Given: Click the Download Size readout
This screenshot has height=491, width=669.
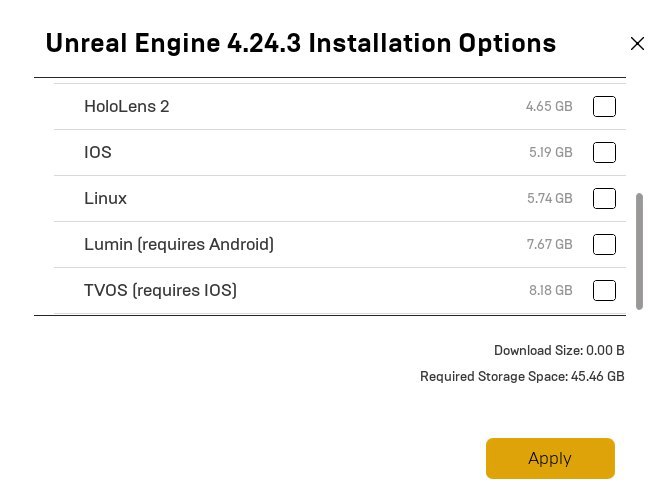Looking at the screenshot, I should [x=559, y=350].
